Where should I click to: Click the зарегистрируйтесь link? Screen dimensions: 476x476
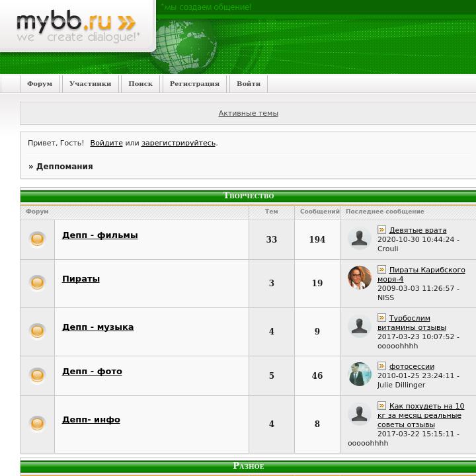tap(178, 143)
